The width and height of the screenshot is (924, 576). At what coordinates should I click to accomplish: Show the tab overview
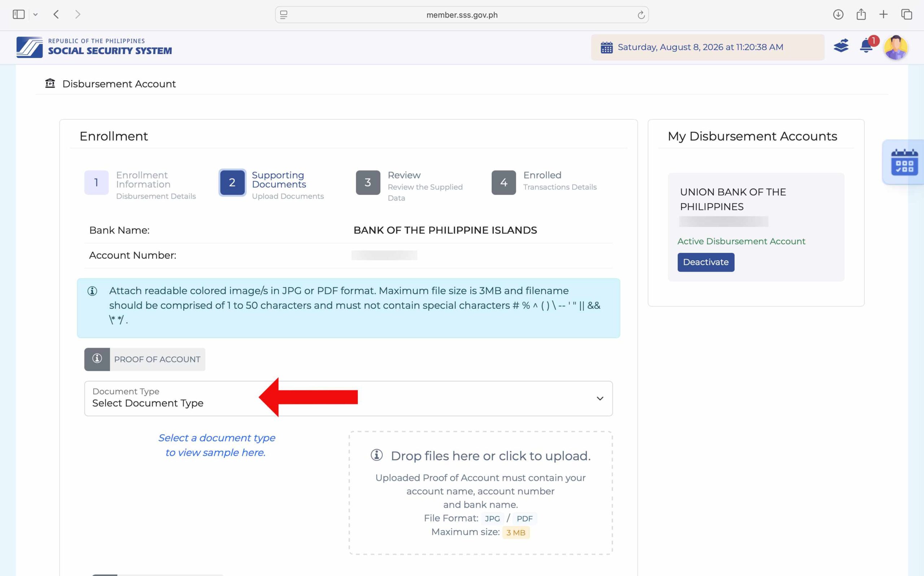tap(906, 14)
